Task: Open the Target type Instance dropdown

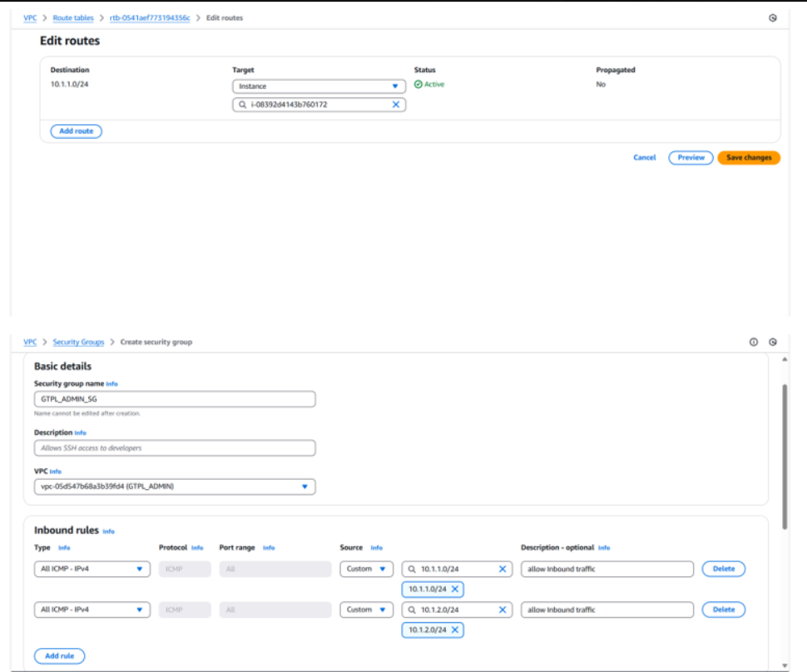Action: pyautogui.click(x=319, y=86)
